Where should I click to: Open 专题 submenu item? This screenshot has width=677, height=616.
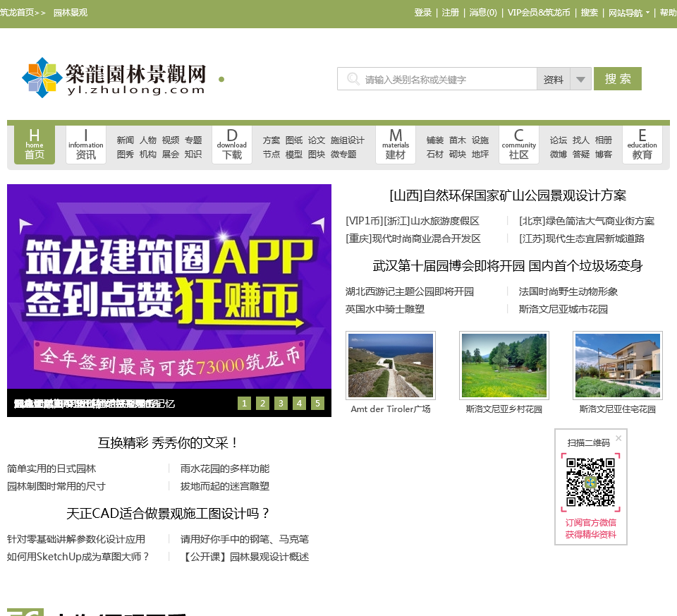point(193,140)
